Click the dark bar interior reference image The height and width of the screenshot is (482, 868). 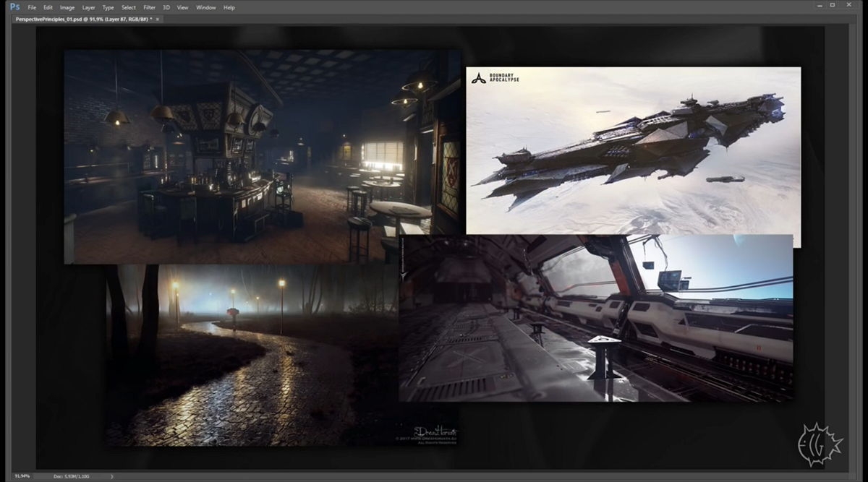point(263,157)
